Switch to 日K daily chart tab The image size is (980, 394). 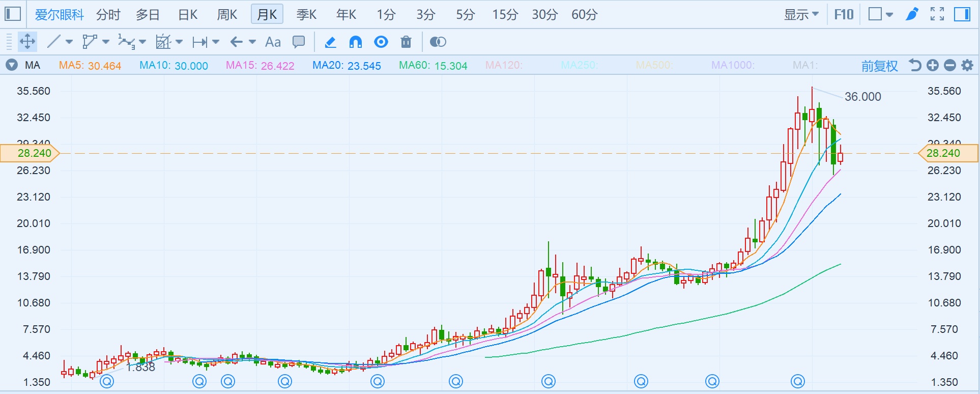[x=187, y=15]
